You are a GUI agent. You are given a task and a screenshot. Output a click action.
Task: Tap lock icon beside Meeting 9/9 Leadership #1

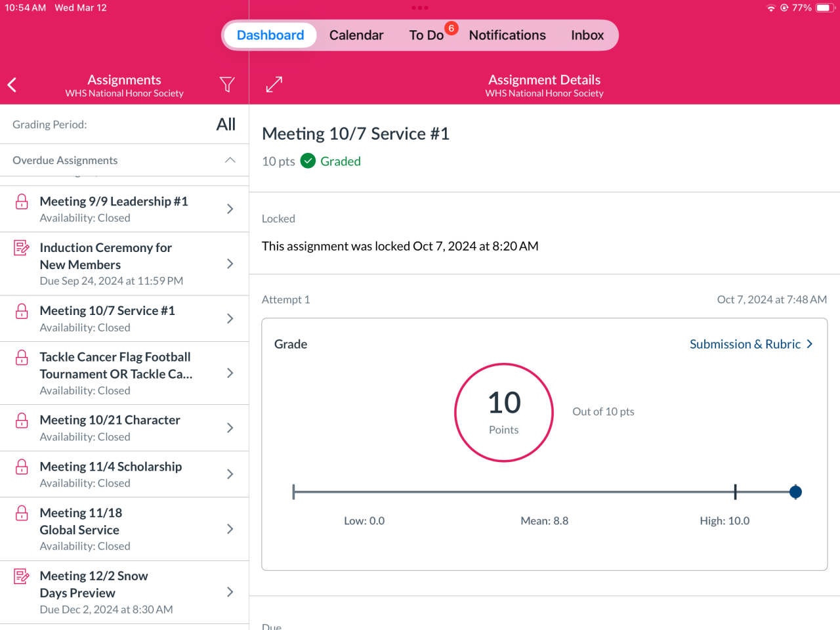click(22, 201)
